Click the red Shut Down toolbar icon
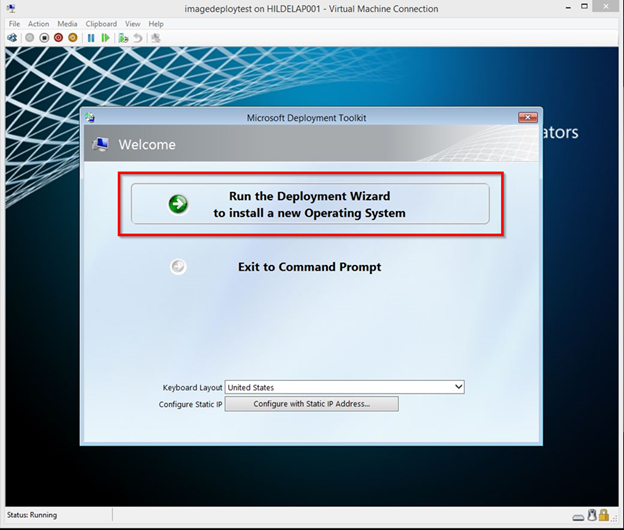The image size is (624, 530). click(58, 38)
